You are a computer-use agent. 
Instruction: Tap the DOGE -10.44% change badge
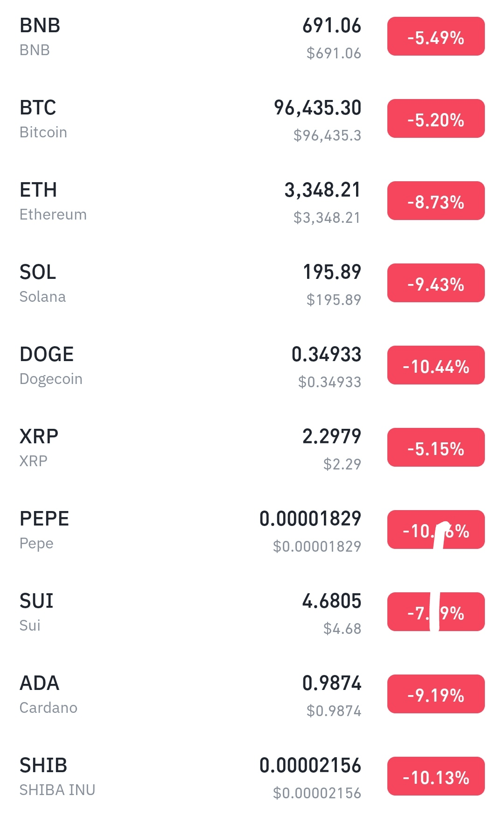click(436, 365)
